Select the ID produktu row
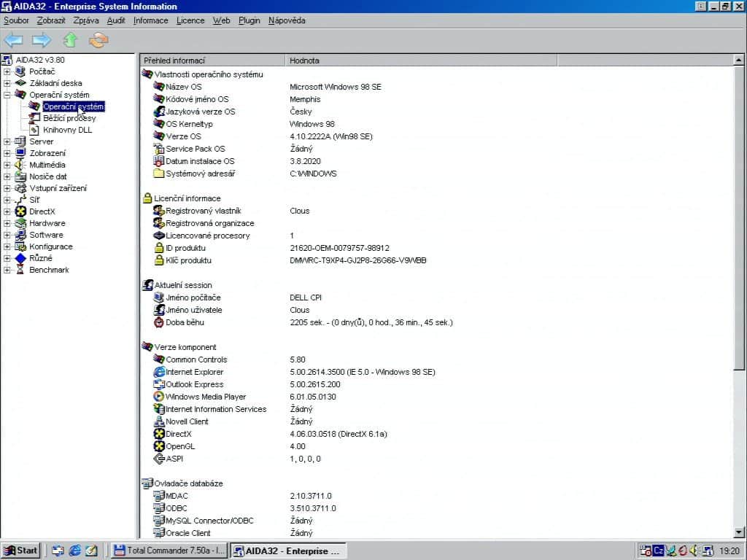747x560 pixels. click(x=437, y=248)
